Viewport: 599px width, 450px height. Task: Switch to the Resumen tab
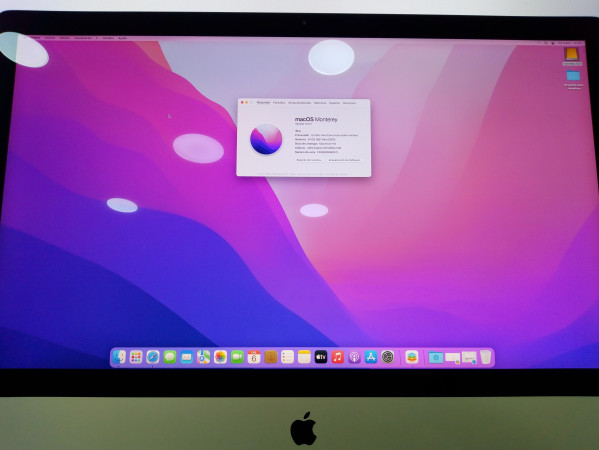pyautogui.click(x=263, y=103)
